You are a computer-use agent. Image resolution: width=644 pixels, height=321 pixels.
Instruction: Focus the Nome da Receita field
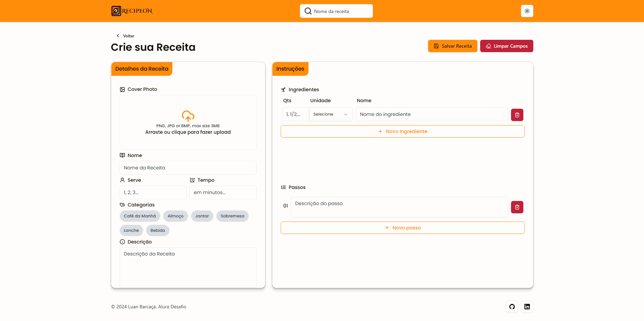click(188, 168)
